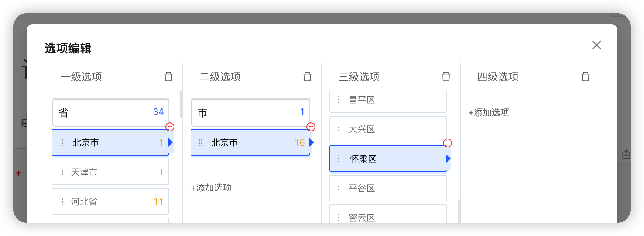Click +添加选项 under 四级选项
The image size is (644, 236).
pyautogui.click(x=489, y=112)
